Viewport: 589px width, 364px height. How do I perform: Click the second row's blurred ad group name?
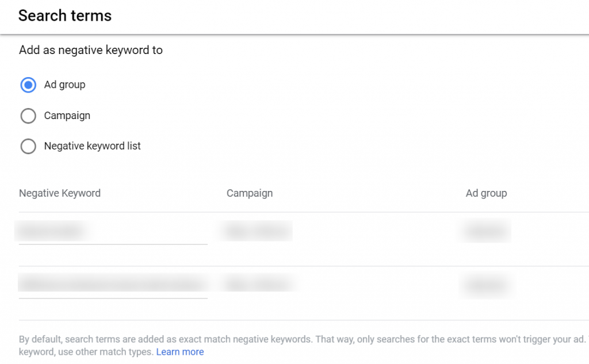click(487, 285)
